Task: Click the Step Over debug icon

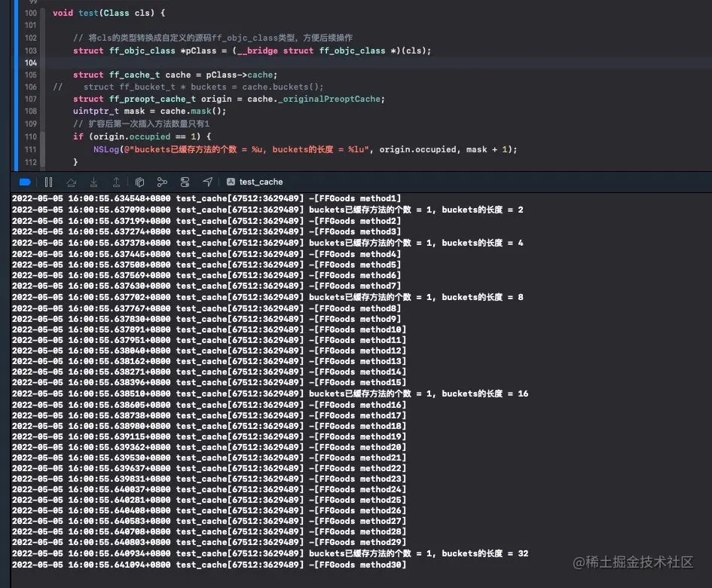Action: [x=72, y=182]
